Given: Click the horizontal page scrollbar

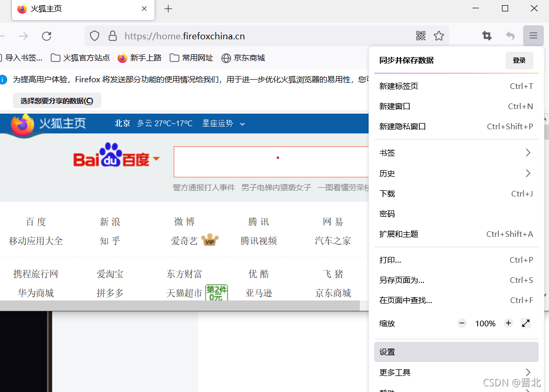Looking at the screenshot, I should pyautogui.click(x=179, y=306).
